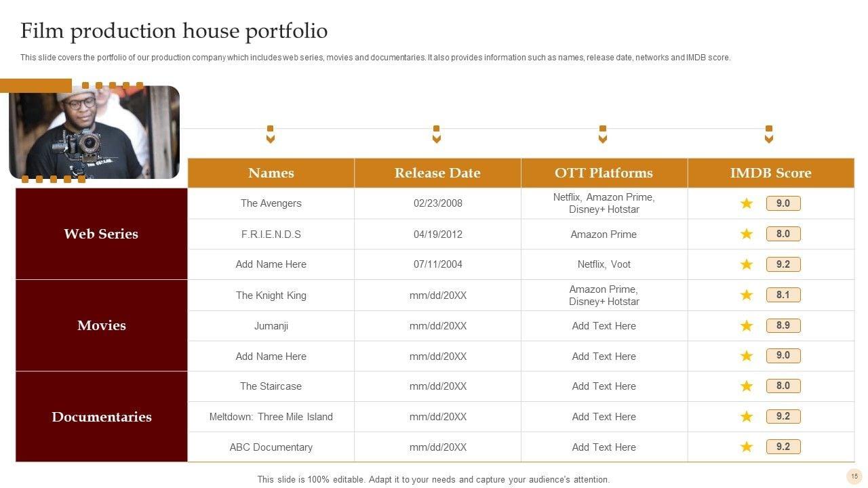868x488 pixels.
Task: Click the star in the Meltdown: Three Mile Island row
Action: tap(747, 416)
